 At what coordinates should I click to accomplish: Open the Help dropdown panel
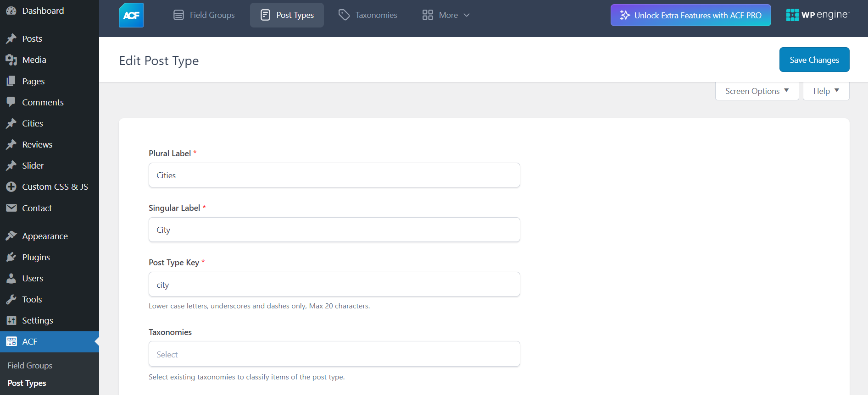(x=826, y=91)
